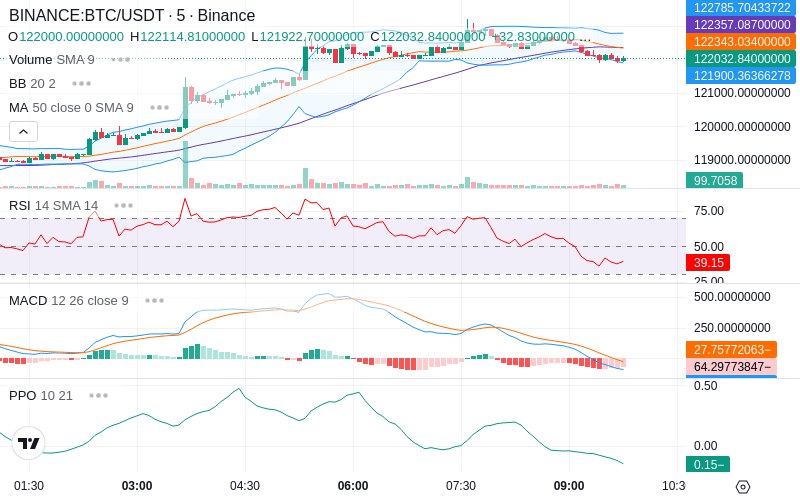Click the 122785.70433722 upper band price label
The width and height of the screenshot is (800, 500).
pos(742,8)
